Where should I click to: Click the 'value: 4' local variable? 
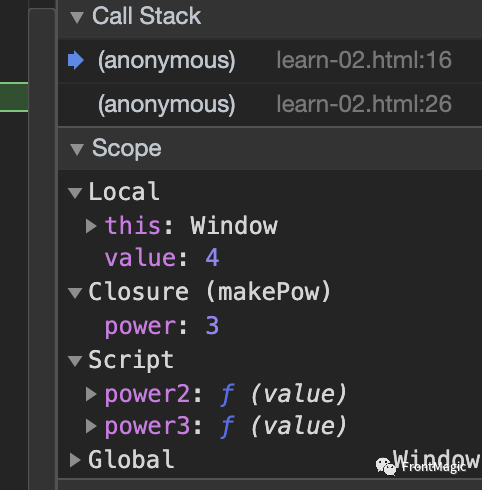point(162,258)
